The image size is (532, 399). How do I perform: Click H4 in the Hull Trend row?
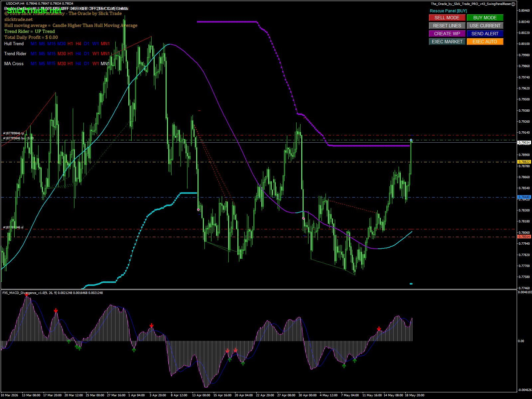tap(78, 44)
